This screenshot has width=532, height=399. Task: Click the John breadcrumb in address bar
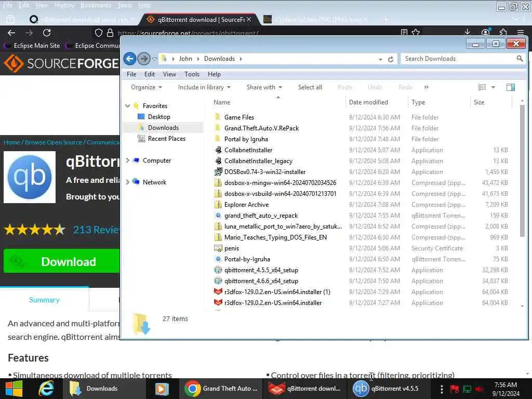click(185, 59)
